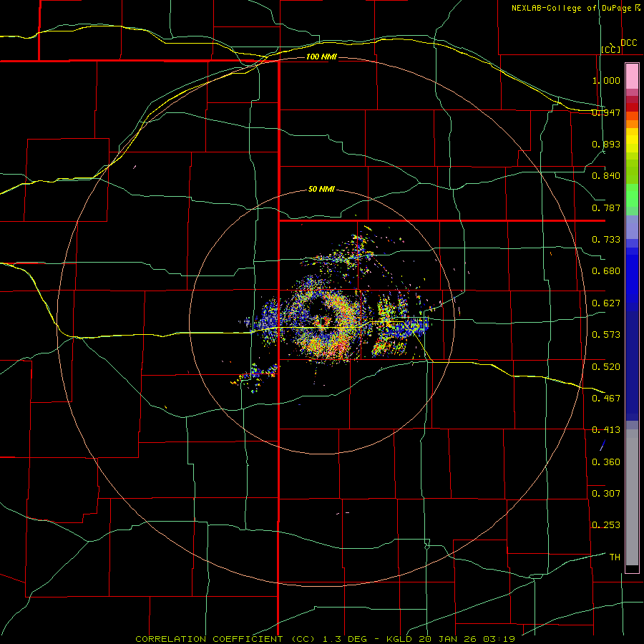This screenshot has width=644, height=644.
Task: Click the 0.893 scale value
Action: point(606,144)
